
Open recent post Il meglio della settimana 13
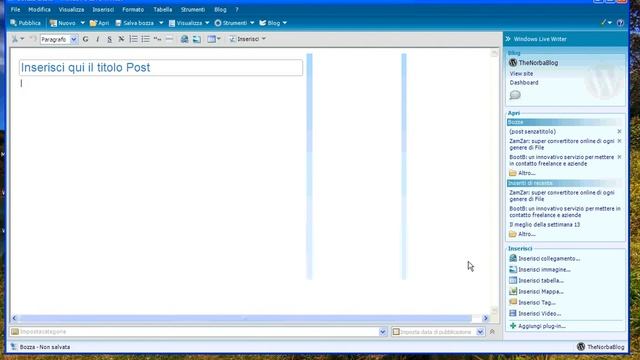[x=544, y=225]
